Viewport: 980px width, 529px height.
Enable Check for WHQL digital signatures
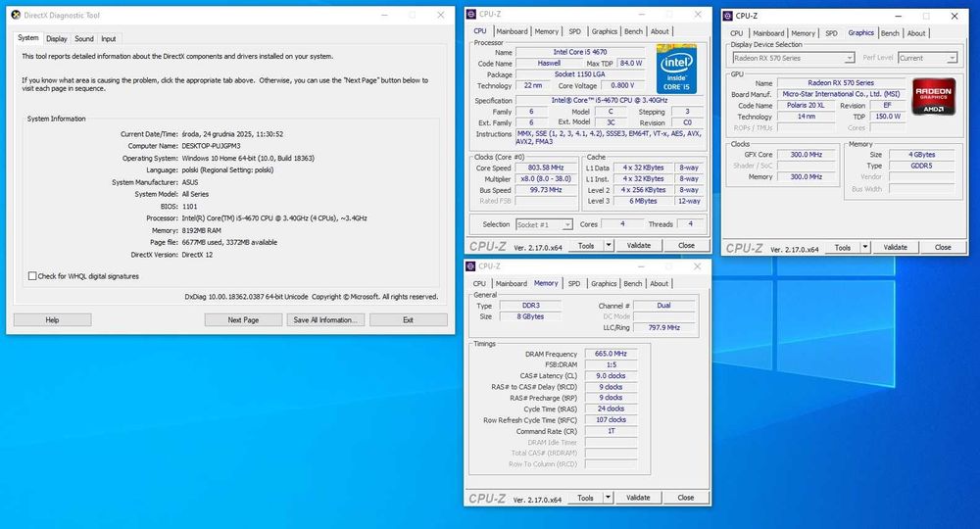(x=32, y=276)
